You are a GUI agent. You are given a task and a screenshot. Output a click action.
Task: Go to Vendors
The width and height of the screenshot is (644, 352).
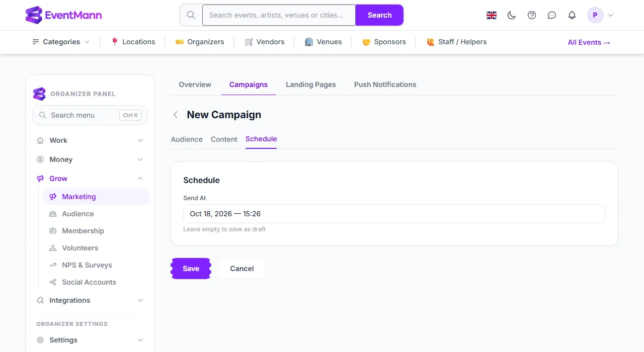pyautogui.click(x=265, y=42)
